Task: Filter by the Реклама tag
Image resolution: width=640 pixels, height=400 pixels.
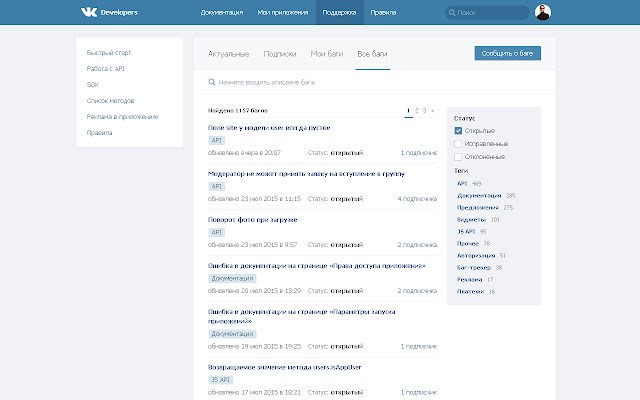Action: point(469,280)
